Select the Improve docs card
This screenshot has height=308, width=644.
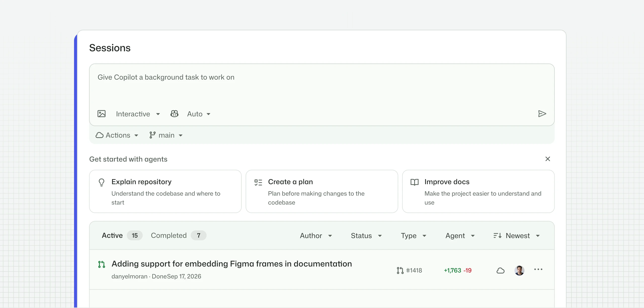pyautogui.click(x=478, y=192)
